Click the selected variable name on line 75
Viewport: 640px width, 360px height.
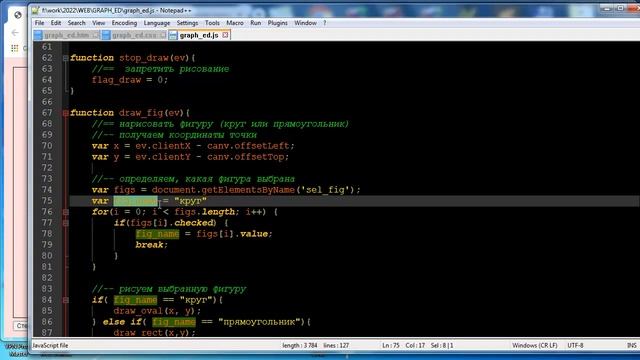136,201
